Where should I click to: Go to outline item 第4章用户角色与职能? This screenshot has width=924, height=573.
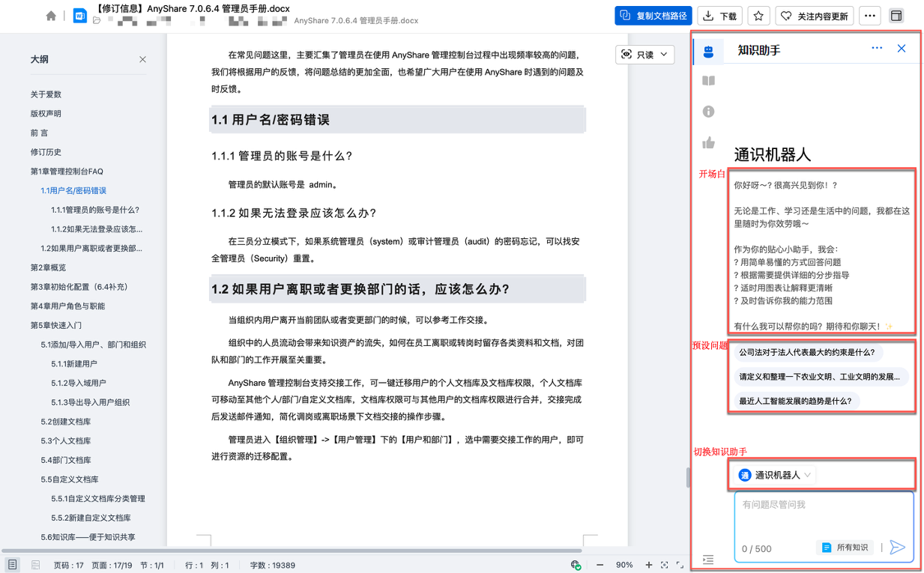pyautogui.click(x=67, y=306)
